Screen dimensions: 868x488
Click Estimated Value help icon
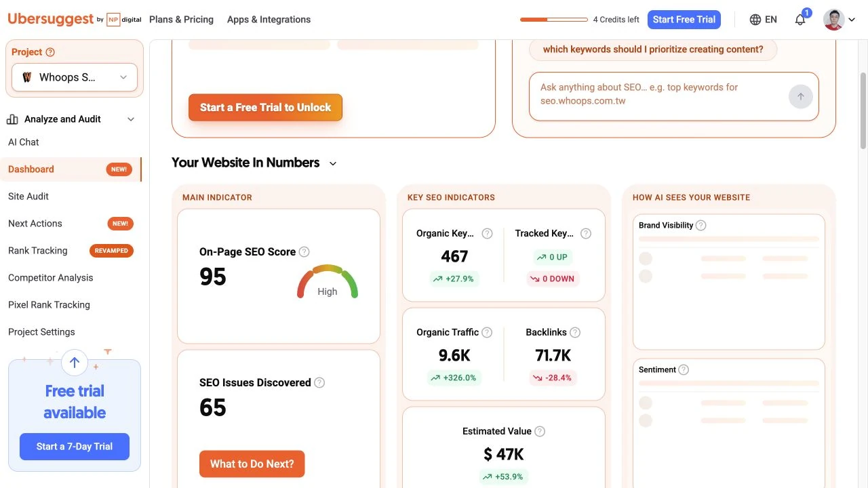click(x=540, y=431)
